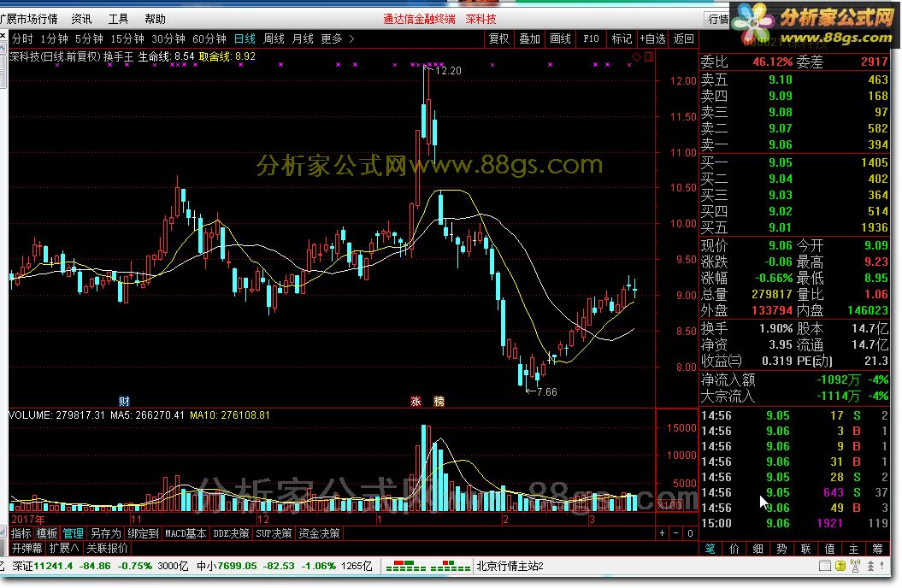Click the 0 sub-window button
902x588 pixels.
(690, 533)
